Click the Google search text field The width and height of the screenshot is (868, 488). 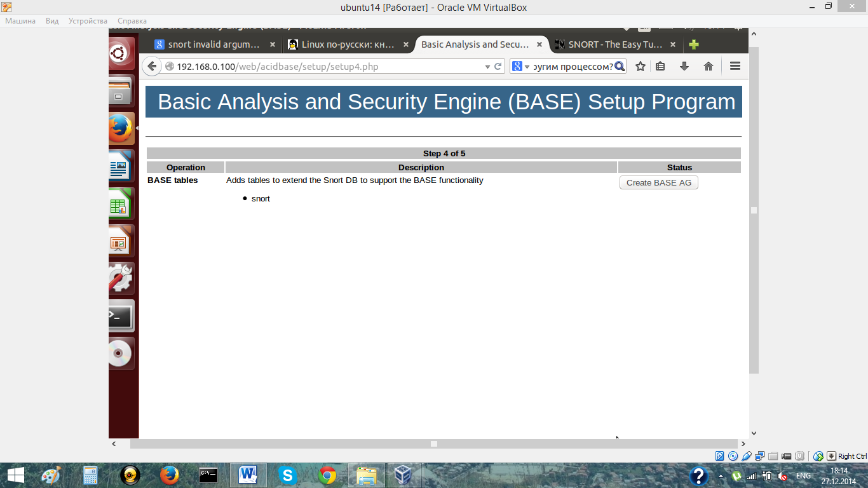(x=573, y=66)
